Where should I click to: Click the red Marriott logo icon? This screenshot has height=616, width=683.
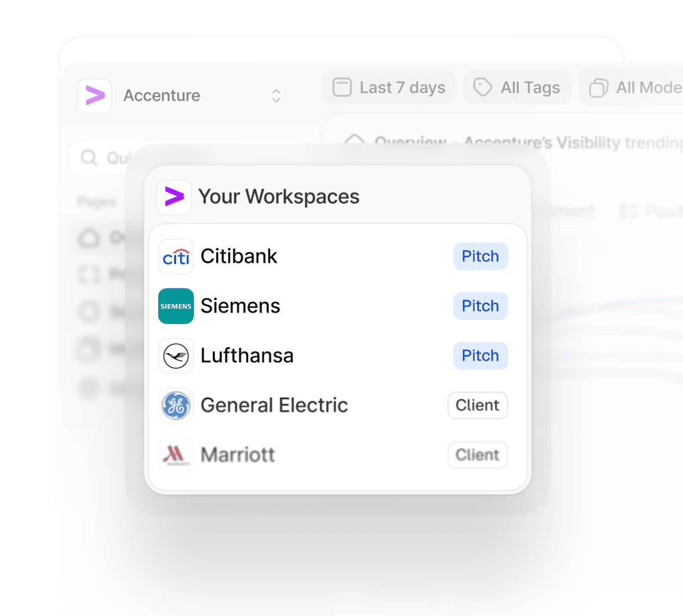[175, 455]
